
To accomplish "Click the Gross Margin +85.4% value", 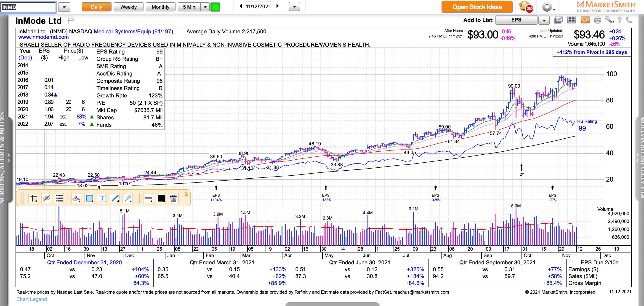I will pos(552,283).
